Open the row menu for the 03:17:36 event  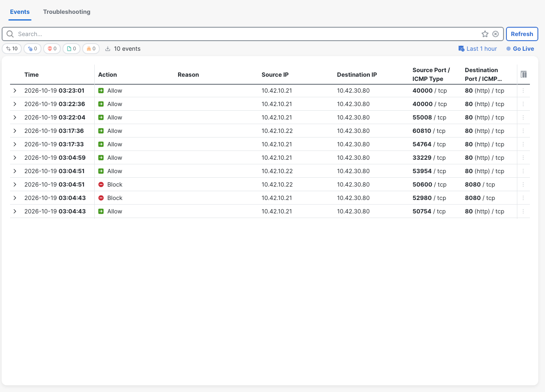[x=523, y=131]
